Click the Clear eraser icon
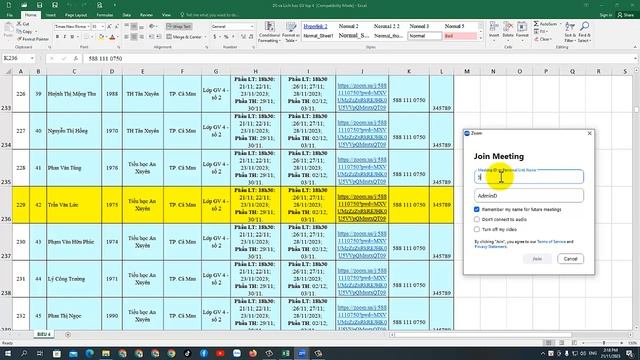 tap(536, 39)
